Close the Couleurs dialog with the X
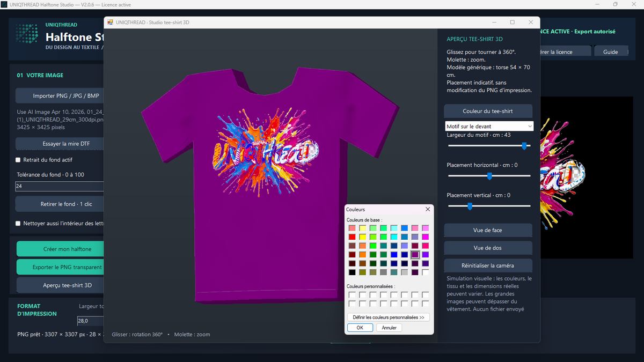The height and width of the screenshot is (362, 644). (x=428, y=209)
